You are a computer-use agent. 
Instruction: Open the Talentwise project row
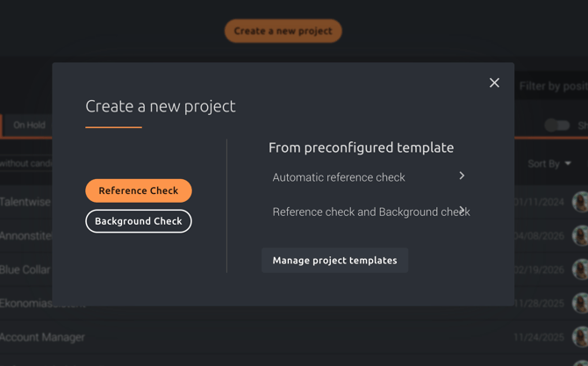point(25,202)
